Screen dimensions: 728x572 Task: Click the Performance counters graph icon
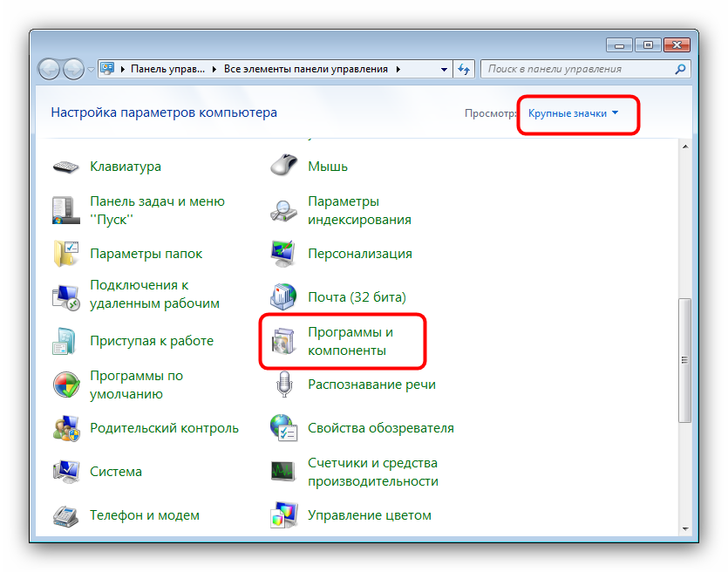click(283, 472)
